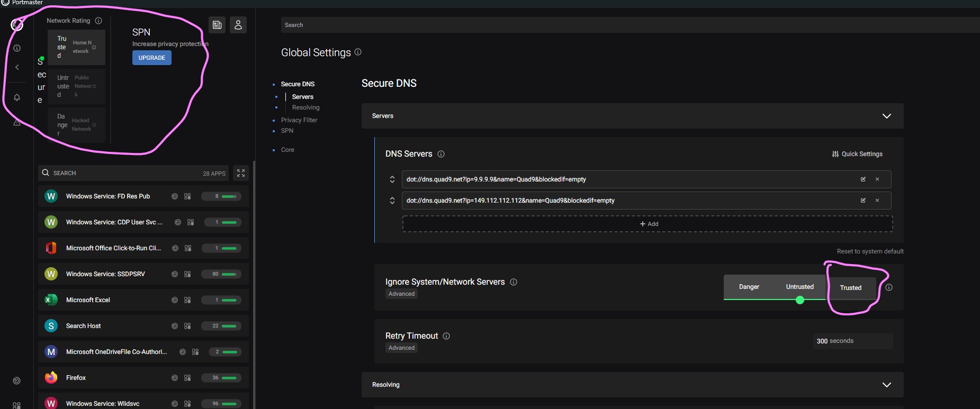Collapse the sidebar with the left chevron
The image size is (980, 409).
click(17, 67)
